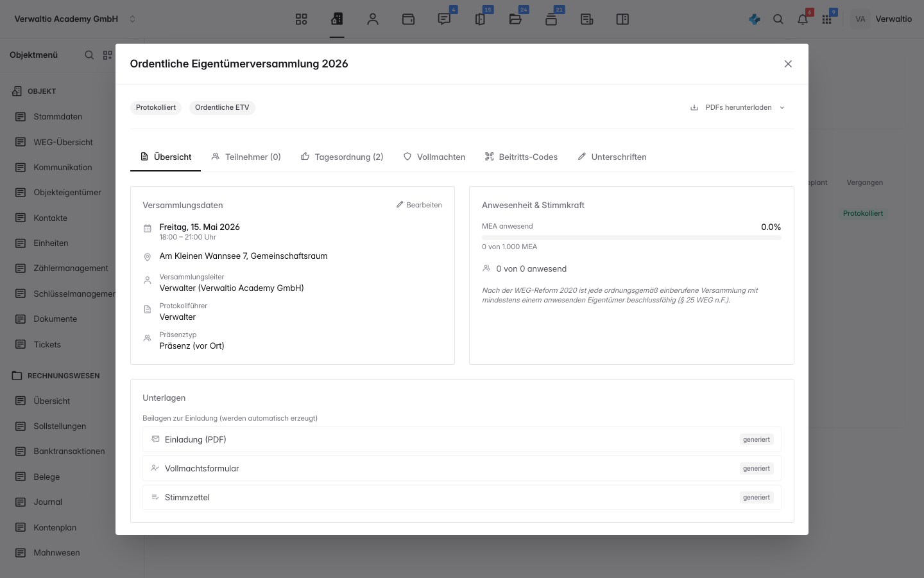Click the blue assistant logo icon

[x=755, y=19]
